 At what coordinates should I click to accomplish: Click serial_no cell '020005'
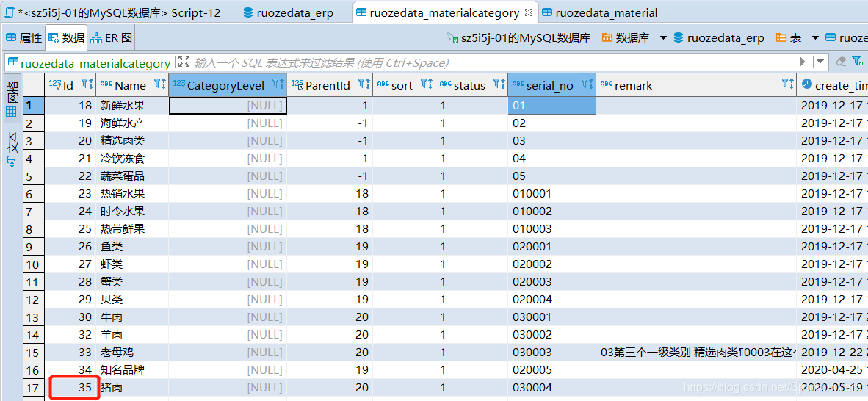click(551, 370)
